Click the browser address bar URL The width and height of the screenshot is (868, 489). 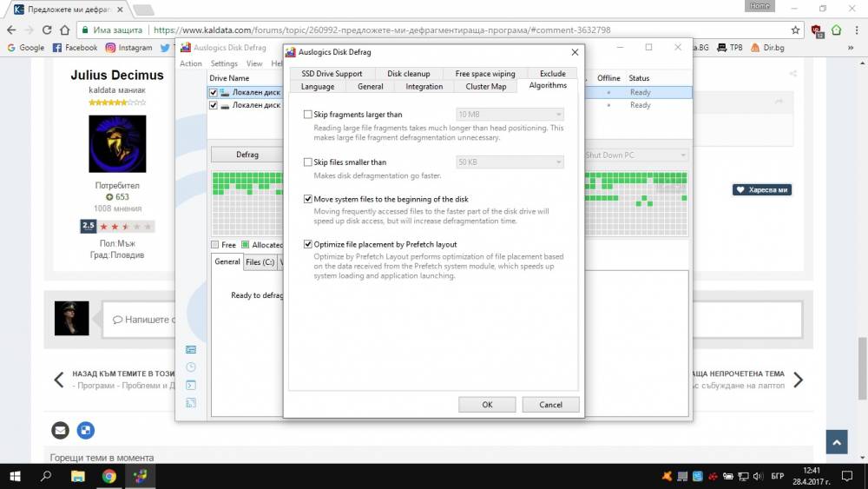coord(382,30)
